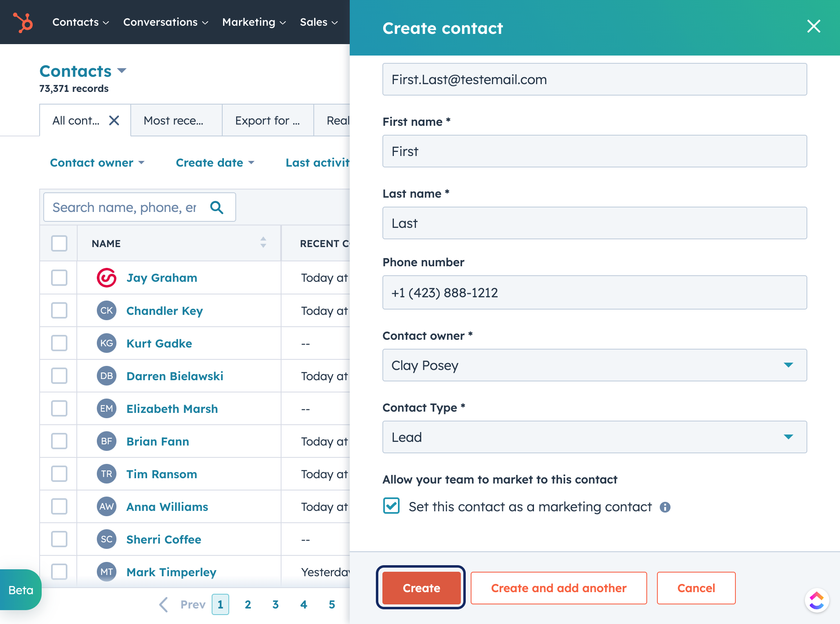The image size is (840, 624).
Task: Click the CK avatar for Chandler Key
Action: (107, 310)
